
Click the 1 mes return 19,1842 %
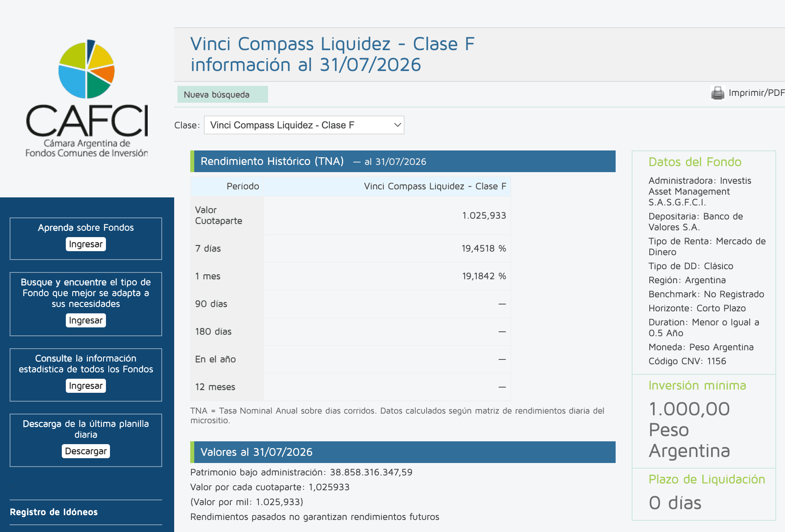click(484, 276)
